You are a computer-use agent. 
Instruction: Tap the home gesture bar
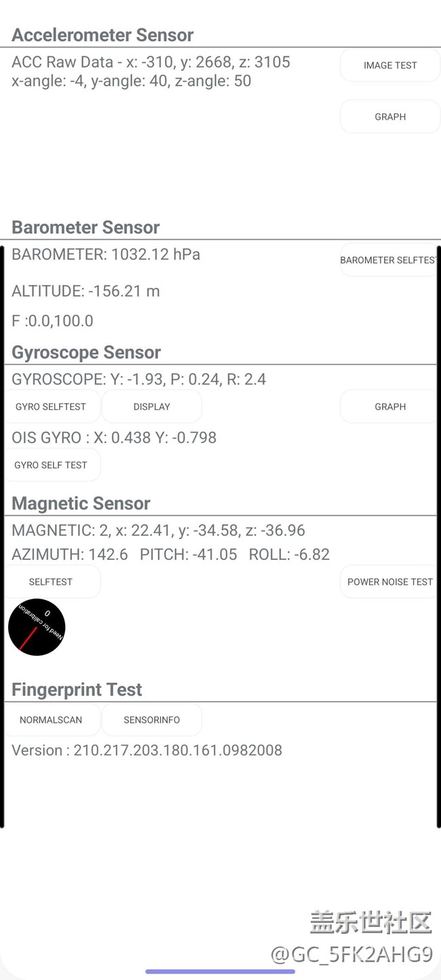(x=220, y=971)
